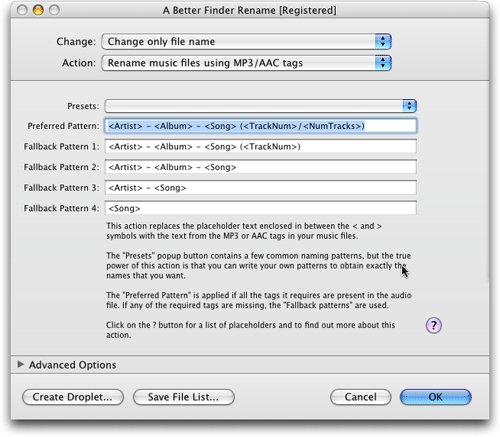Screen dimensions: 500x437
Task: Click the blue arrows of Presets popup
Action: coord(409,106)
